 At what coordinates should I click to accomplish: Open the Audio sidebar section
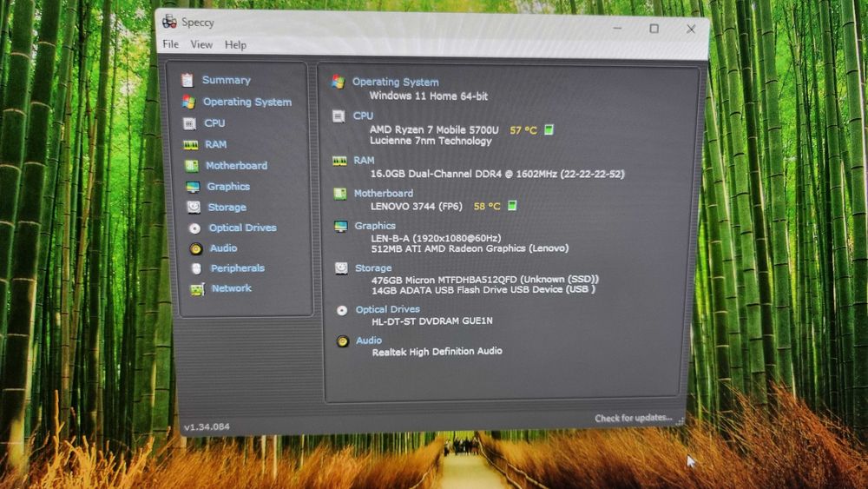pyautogui.click(x=224, y=248)
